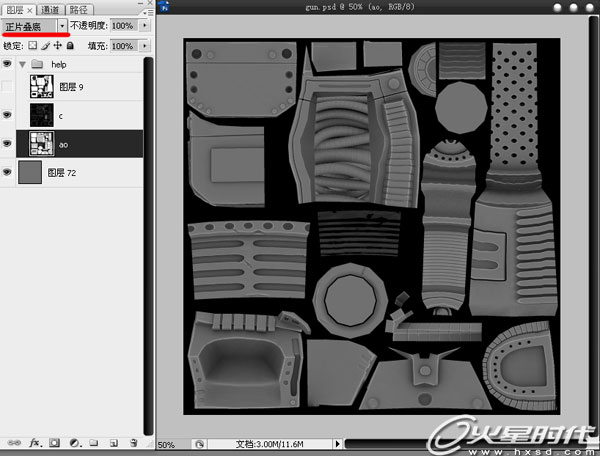Create a new layer group

(x=92, y=441)
